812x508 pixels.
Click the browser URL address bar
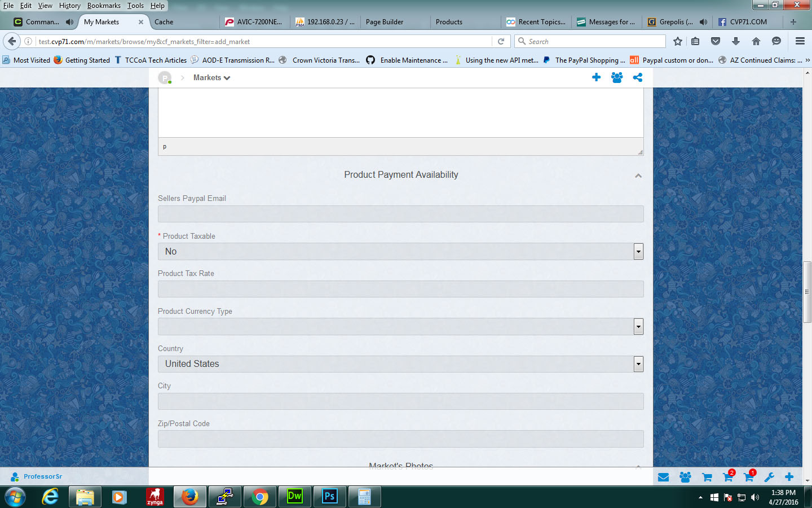click(x=263, y=41)
